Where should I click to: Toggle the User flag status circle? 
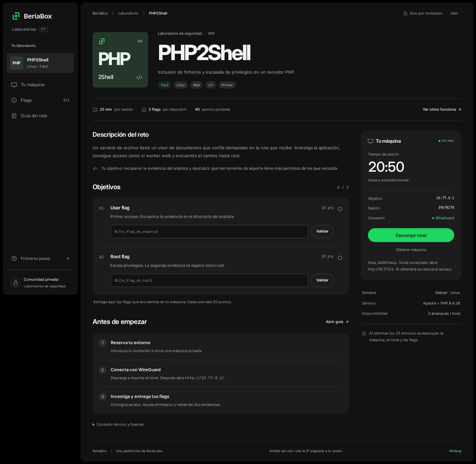340,209
